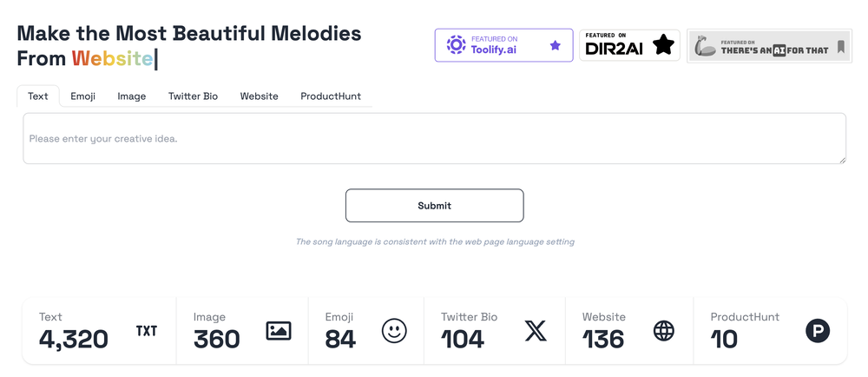Click the black star on DIR2AI badge

663,45
